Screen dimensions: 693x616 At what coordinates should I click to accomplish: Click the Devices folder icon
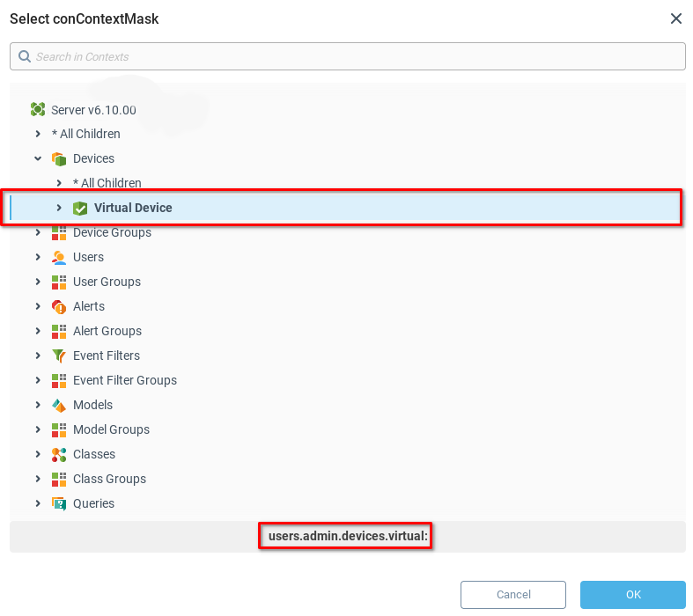point(59,158)
